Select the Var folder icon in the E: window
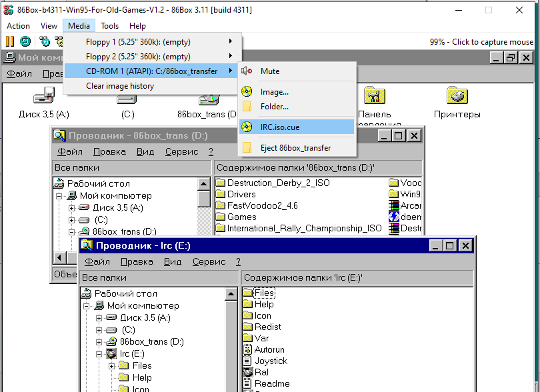The height and width of the screenshot is (392, 540). pyautogui.click(x=247, y=338)
